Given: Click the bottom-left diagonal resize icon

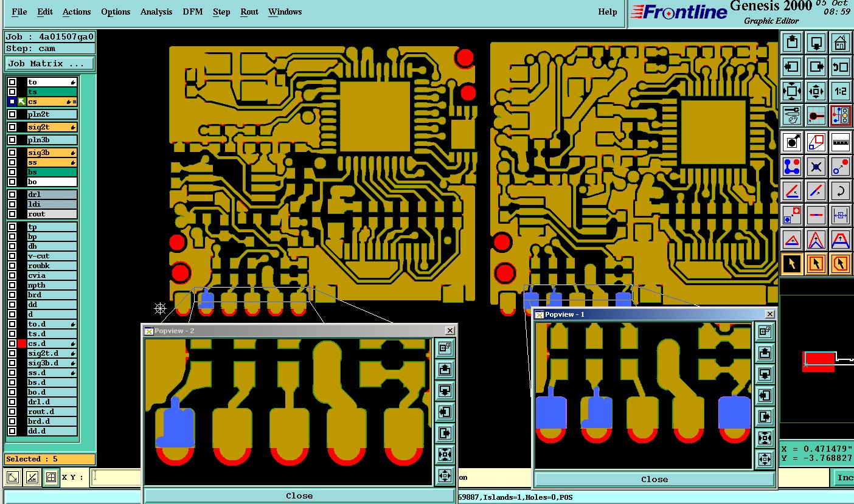Looking at the screenshot, I should 12,477.
